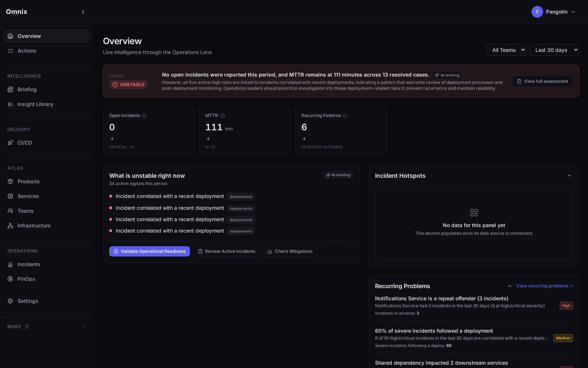Click the FinOps dollar icon
Viewport: 588px width, 368px height.
tap(10, 279)
